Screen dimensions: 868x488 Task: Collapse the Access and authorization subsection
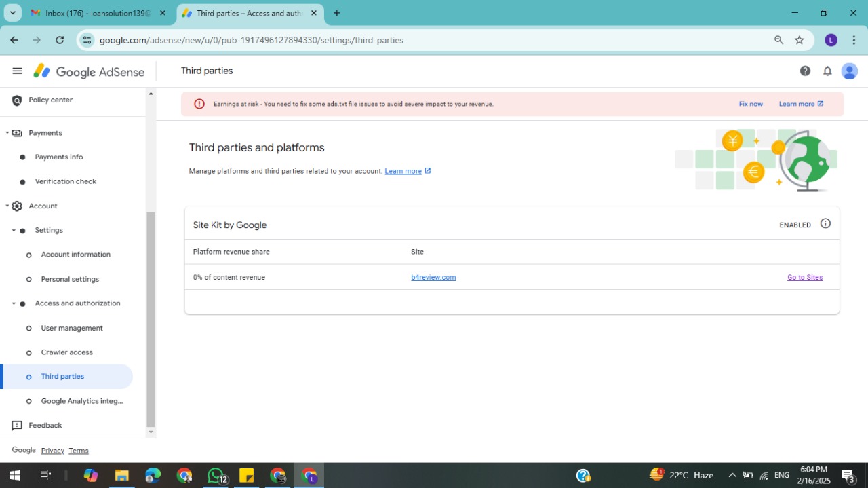(14, 303)
